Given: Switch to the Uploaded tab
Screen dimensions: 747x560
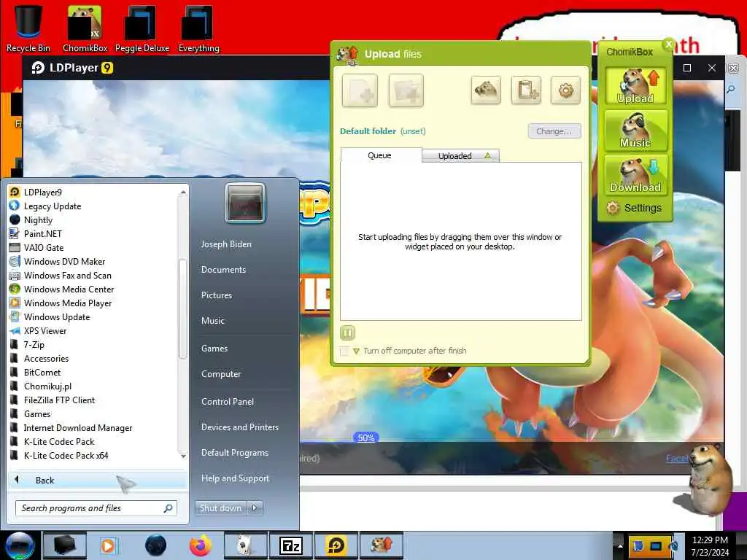Looking at the screenshot, I should tap(461, 156).
